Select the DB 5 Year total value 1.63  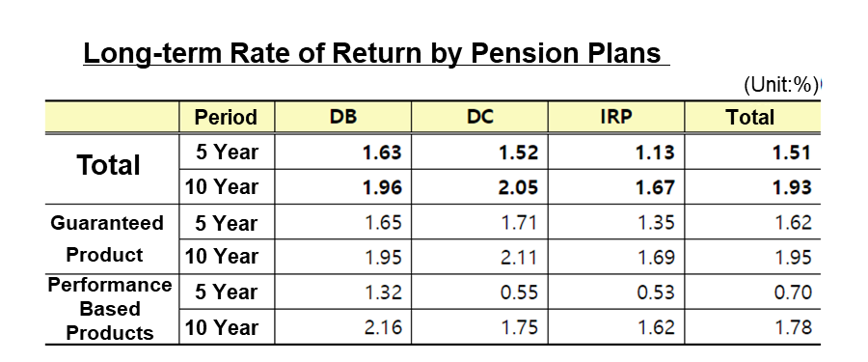(x=382, y=153)
